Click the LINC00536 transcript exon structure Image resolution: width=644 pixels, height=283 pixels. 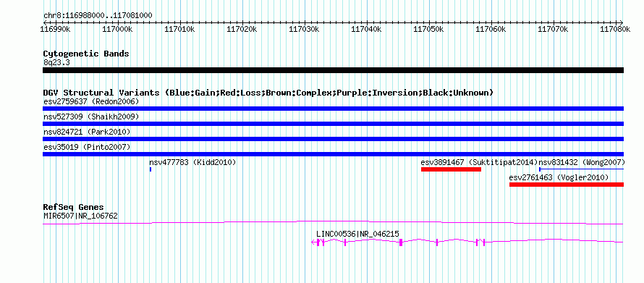coord(467,242)
